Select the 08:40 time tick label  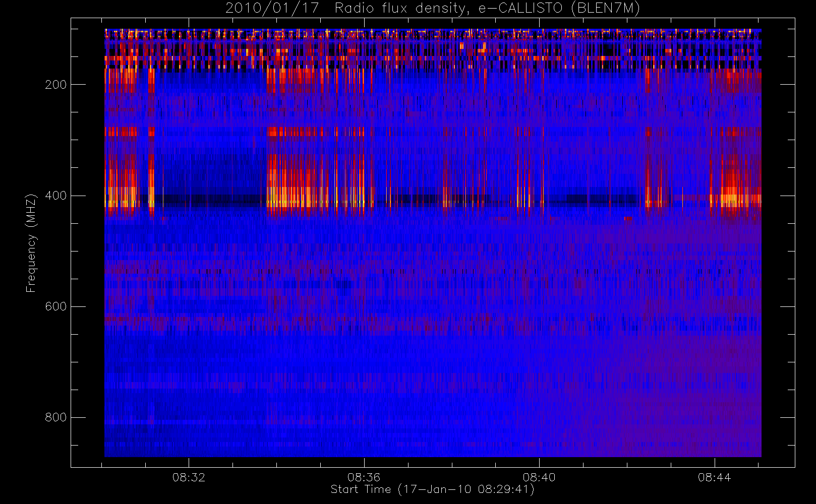[x=539, y=477]
